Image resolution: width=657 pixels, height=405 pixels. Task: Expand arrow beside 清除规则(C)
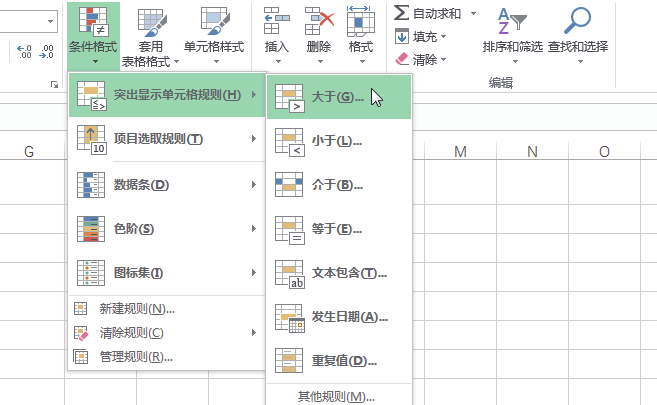pyautogui.click(x=254, y=333)
